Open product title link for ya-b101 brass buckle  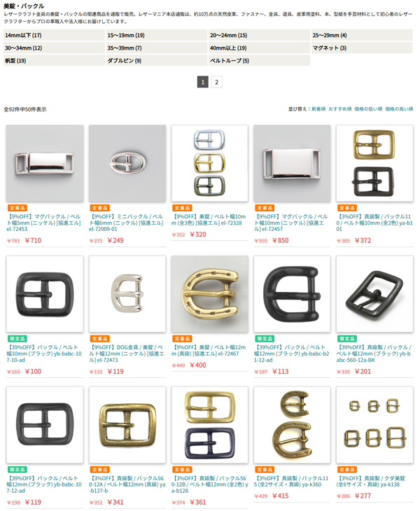click(374, 223)
